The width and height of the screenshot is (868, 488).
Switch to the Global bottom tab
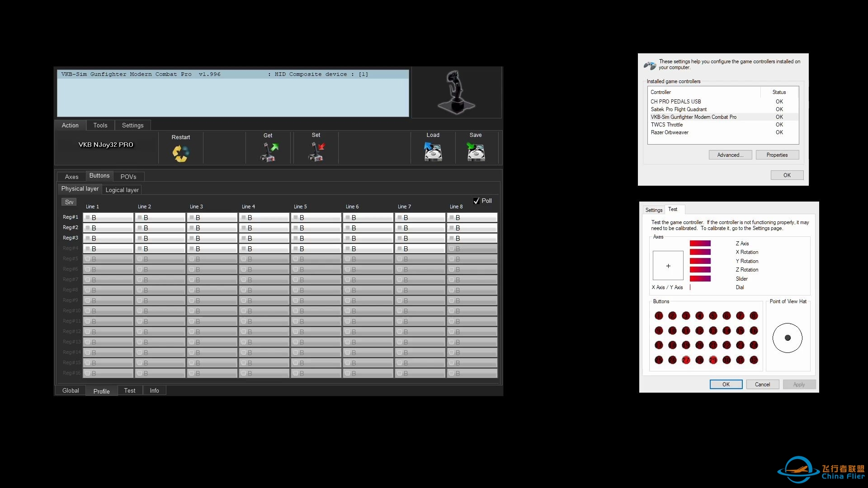[71, 390]
